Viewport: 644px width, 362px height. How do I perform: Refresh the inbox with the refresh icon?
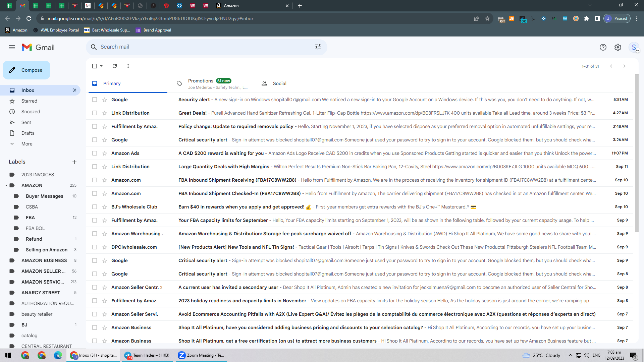pos(115,66)
